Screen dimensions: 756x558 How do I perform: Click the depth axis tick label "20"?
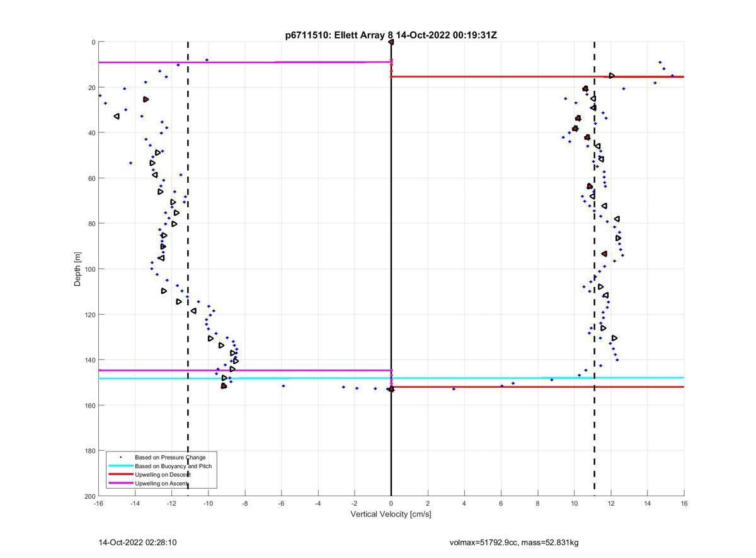pos(91,88)
